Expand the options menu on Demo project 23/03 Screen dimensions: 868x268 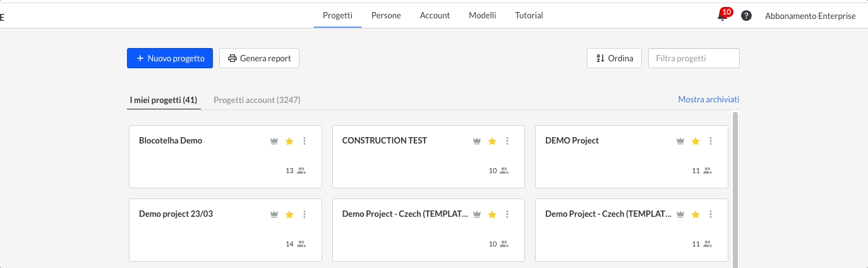coord(304,214)
